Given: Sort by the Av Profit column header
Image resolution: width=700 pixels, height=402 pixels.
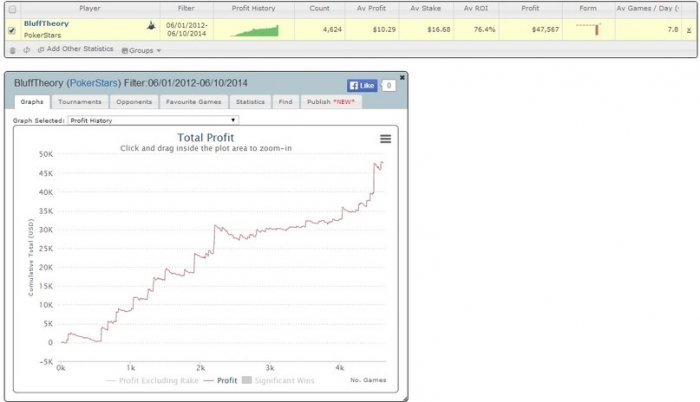Looking at the screenshot, I should pos(371,8).
